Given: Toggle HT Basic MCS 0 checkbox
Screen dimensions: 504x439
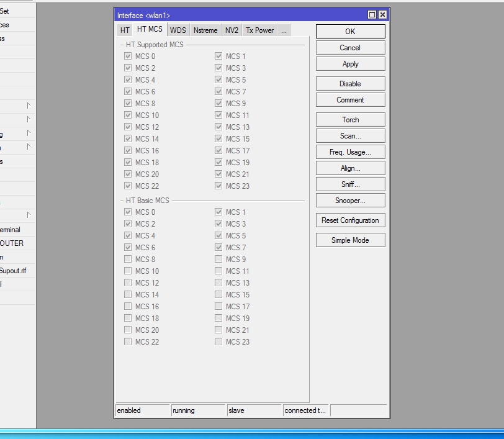Looking at the screenshot, I should click(x=128, y=212).
